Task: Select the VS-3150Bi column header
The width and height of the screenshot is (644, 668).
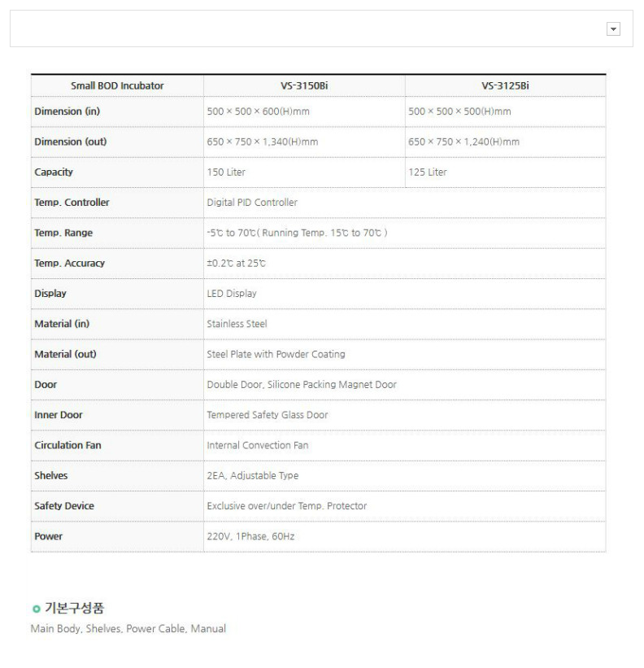Action: point(304,85)
